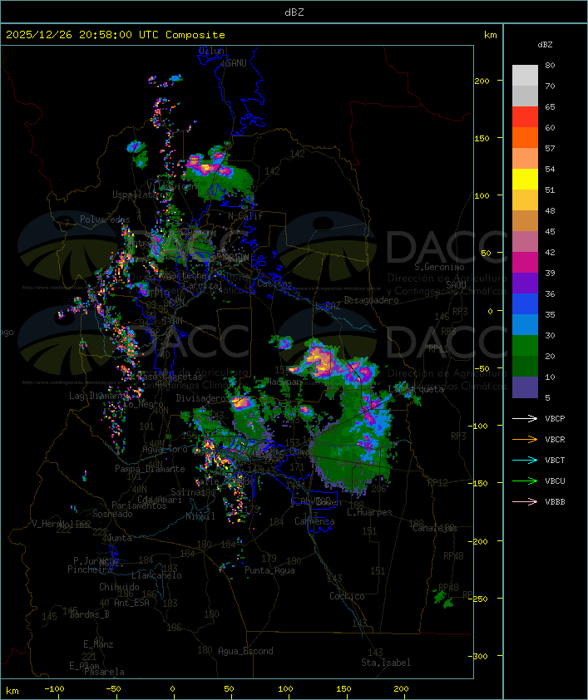Click the -250 vertical axis tick label
588x700 pixels.
click(x=480, y=599)
